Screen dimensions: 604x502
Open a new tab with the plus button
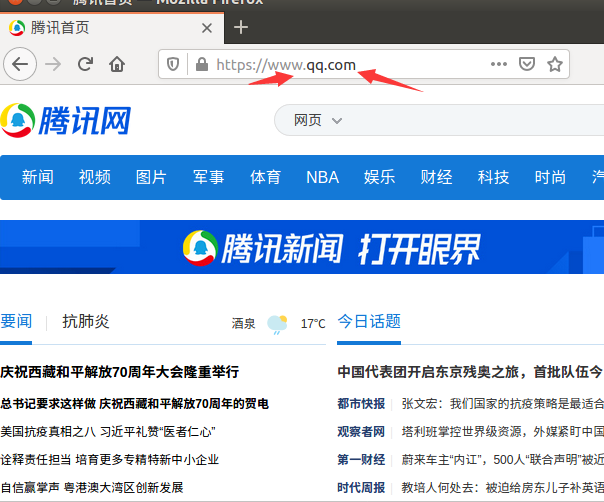pos(241,27)
